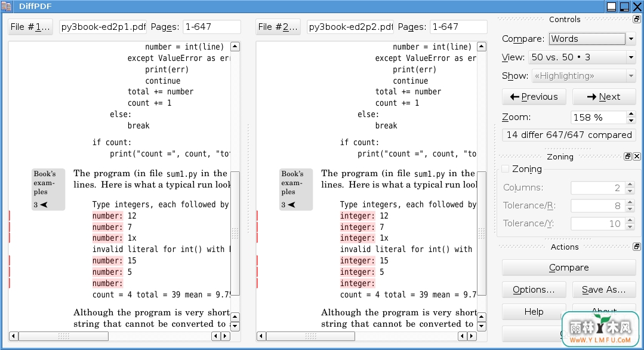
Task: Float the Actions dock panel
Action: pyautogui.click(x=636, y=247)
